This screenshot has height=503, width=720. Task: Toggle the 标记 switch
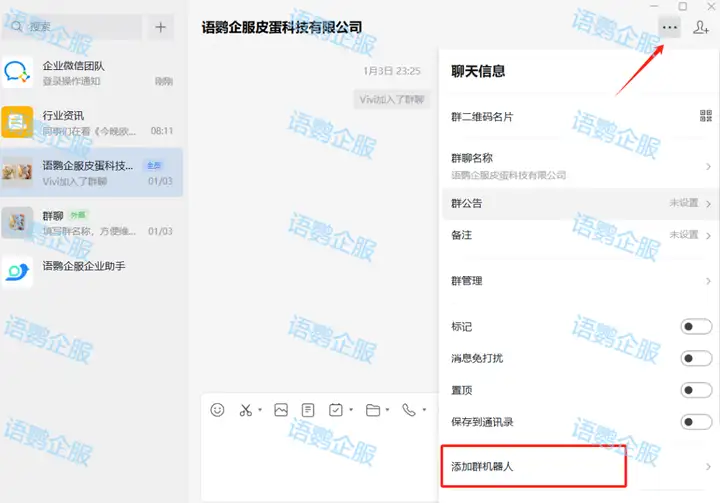[695, 327]
